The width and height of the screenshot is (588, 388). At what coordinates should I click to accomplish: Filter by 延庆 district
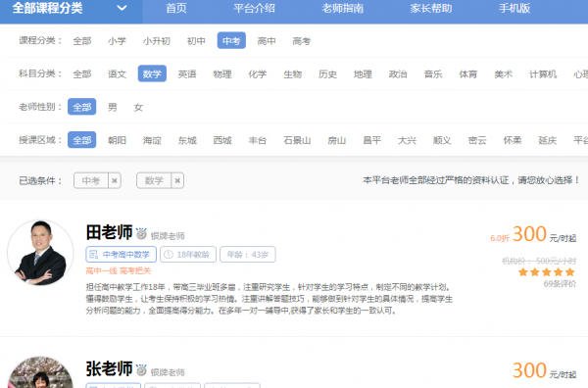548,140
